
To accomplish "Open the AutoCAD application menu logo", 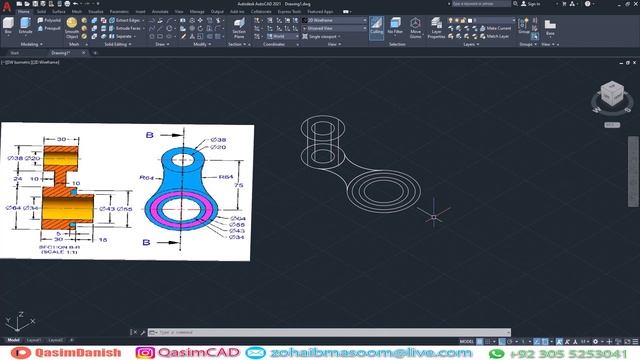I will [x=7, y=6].
